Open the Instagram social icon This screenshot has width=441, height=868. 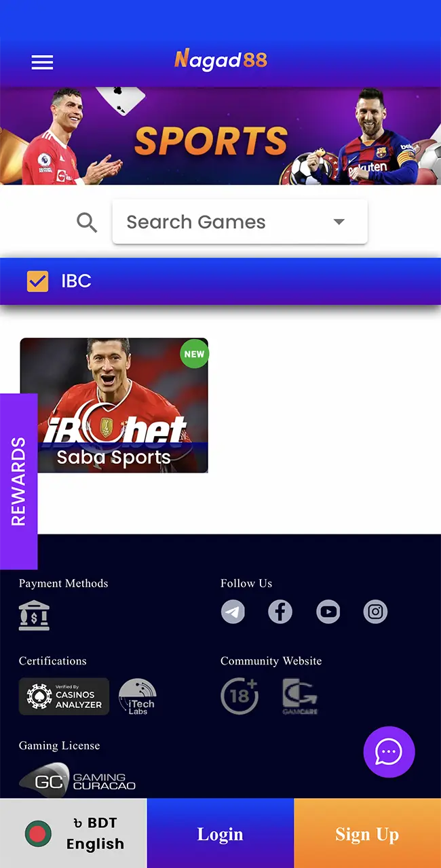pyautogui.click(x=375, y=612)
